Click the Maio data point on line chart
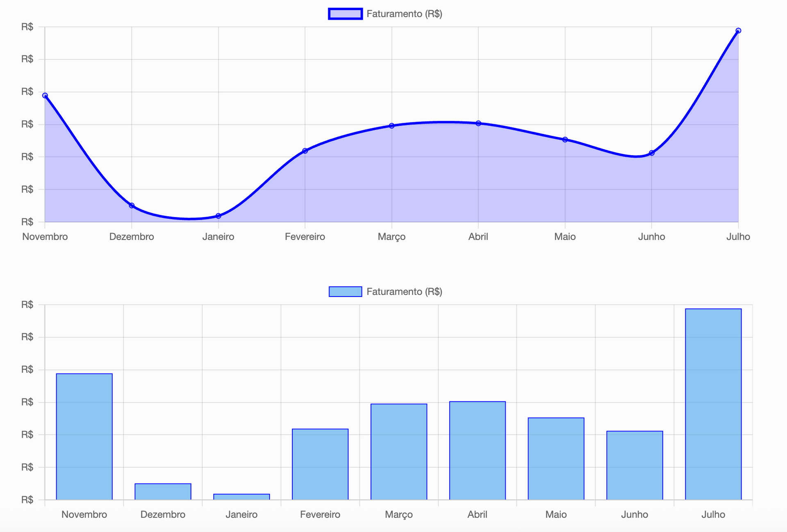The width and height of the screenshot is (787, 532). tap(565, 140)
